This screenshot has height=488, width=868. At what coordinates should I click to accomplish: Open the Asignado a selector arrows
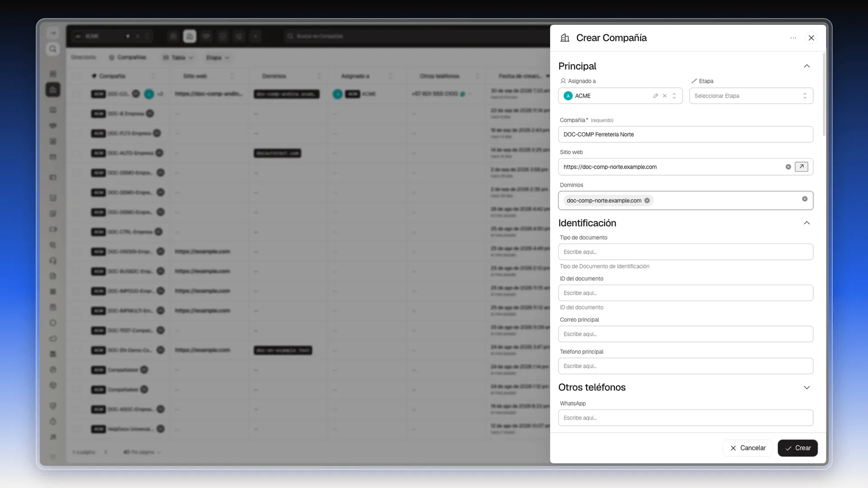[674, 96]
